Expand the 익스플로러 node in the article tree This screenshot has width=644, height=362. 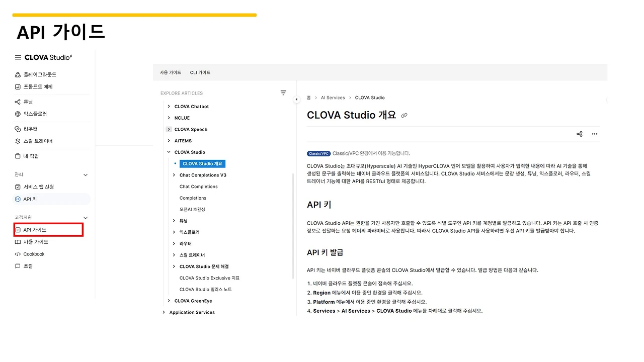174,232
